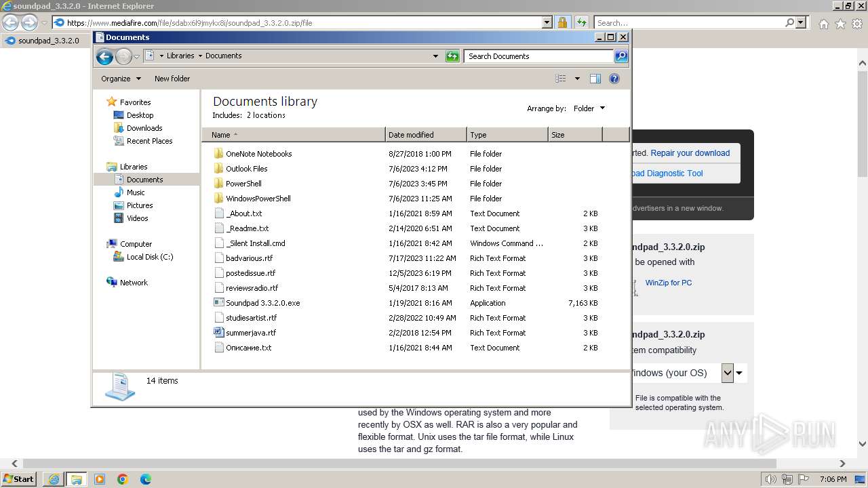Expand the IE address bar dropdown

tap(547, 22)
